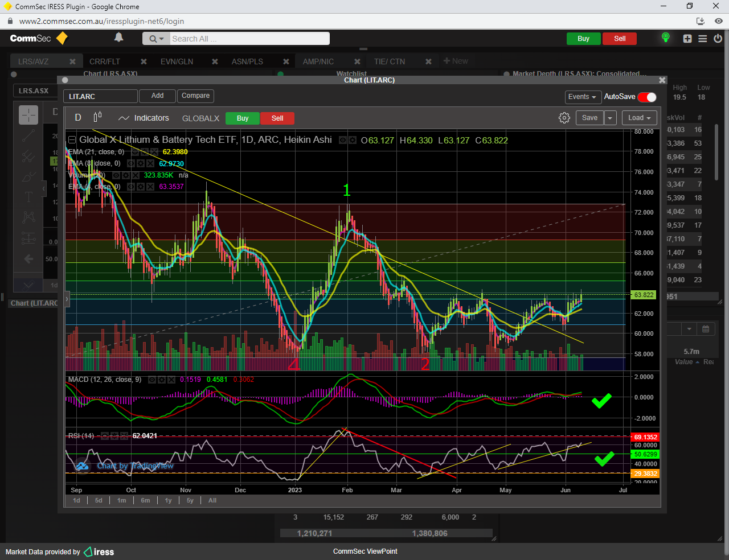Image resolution: width=729 pixels, height=560 pixels.
Task: Click Save in the chart toolbar
Action: 590,118
